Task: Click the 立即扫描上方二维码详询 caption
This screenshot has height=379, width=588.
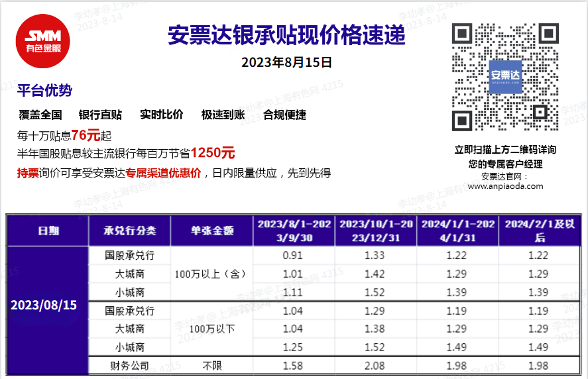Action: click(x=505, y=150)
